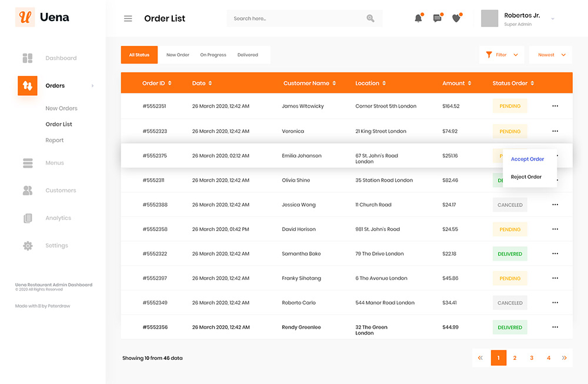Open more options for order #5552351
The image size is (588, 384).
[x=555, y=106]
